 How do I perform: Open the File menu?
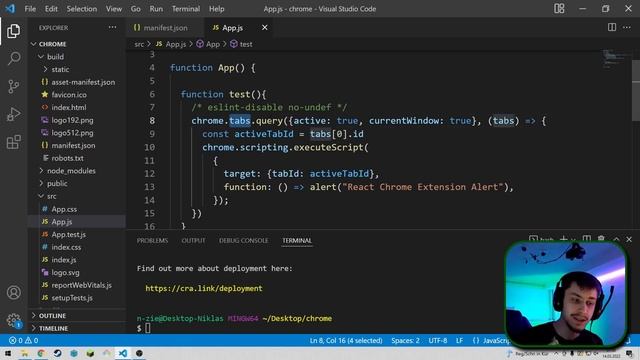30,9
